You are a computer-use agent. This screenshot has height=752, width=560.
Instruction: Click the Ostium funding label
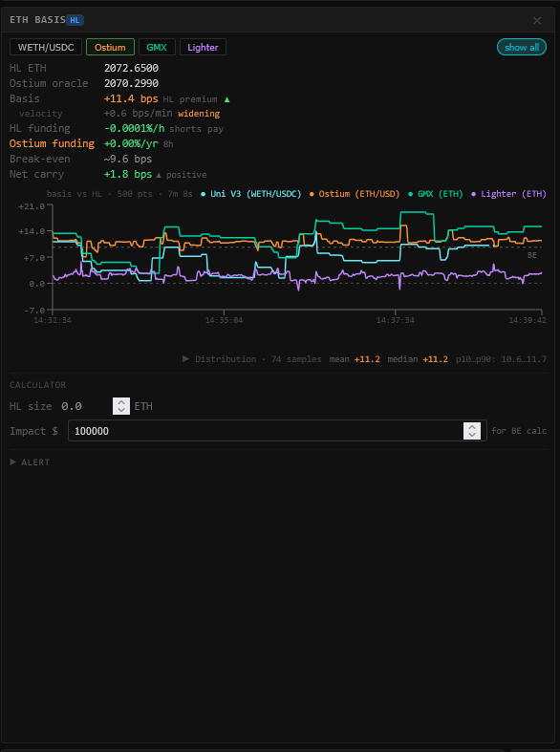(53, 143)
